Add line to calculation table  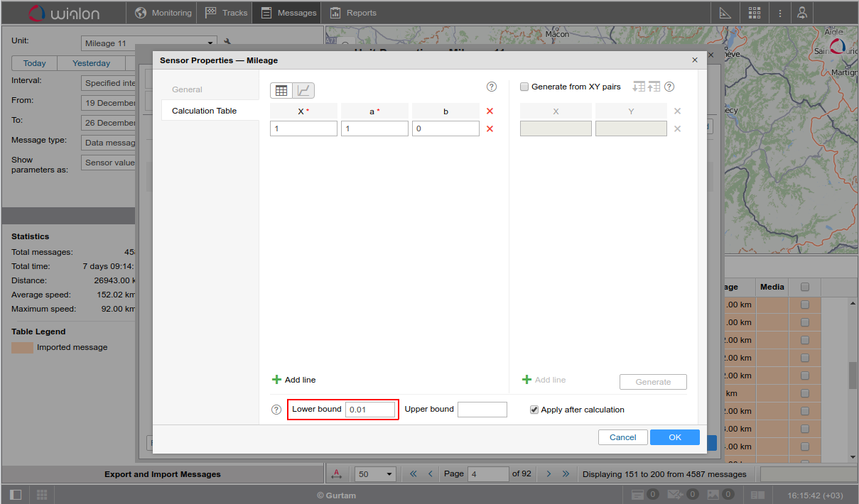point(294,380)
